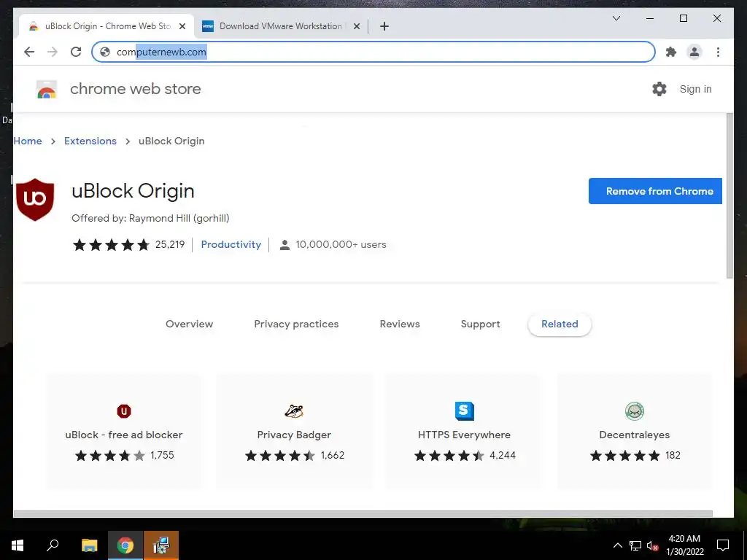
Task: Close the Download VMware Workstation tab
Action: pyautogui.click(x=356, y=26)
